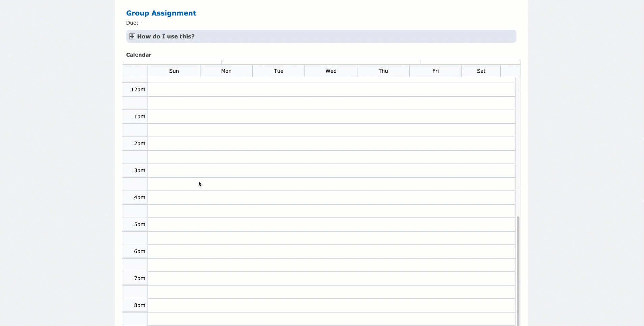
Task: Pick the Fri column header
Action: pyautogui.click(x=435, y=71)
